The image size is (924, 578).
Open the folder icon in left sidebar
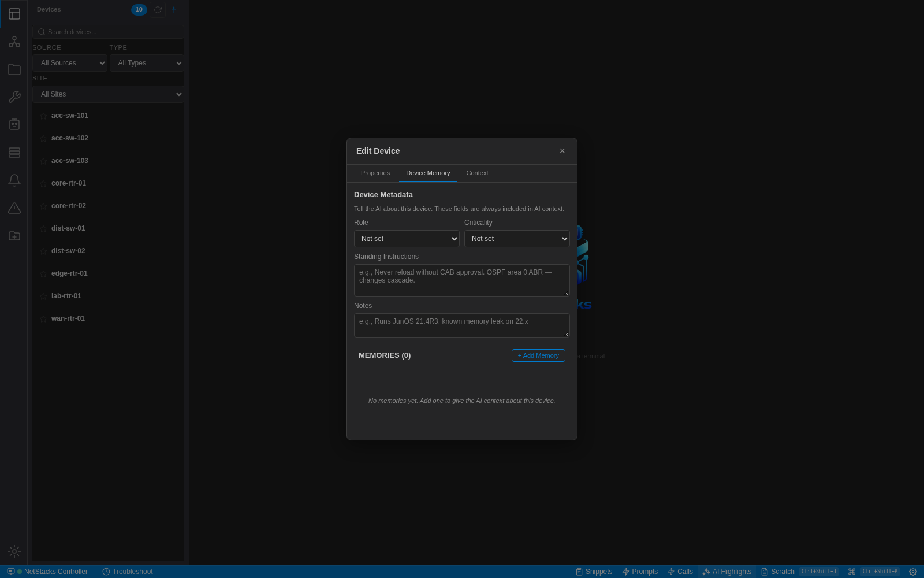tap(14, 69)
